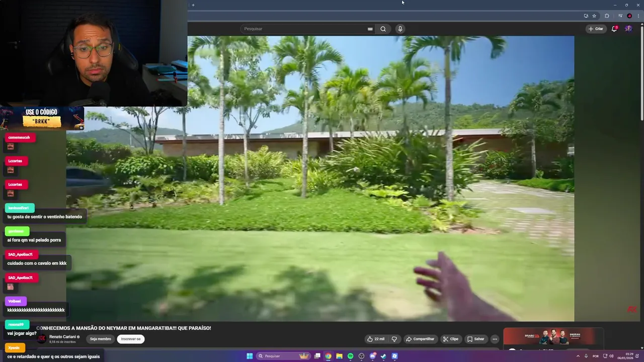Open Google Chrome from the taskbar

329,356
